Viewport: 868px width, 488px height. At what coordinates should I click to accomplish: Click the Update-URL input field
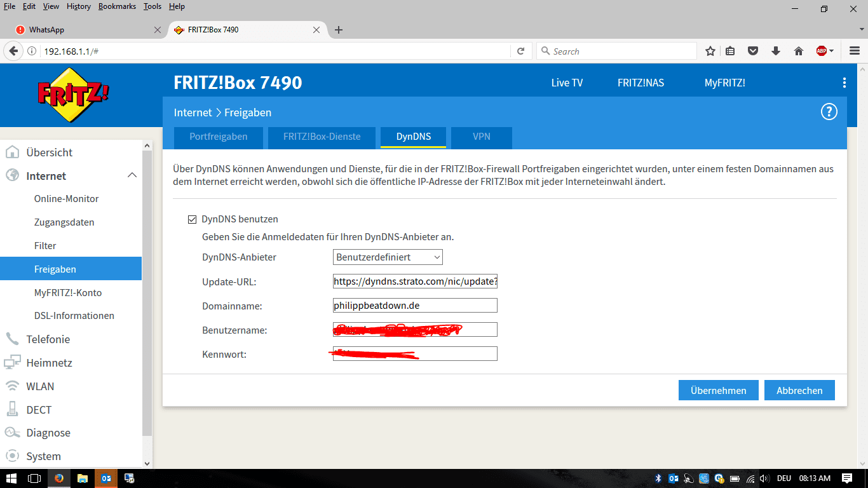(x=415, y=281)
